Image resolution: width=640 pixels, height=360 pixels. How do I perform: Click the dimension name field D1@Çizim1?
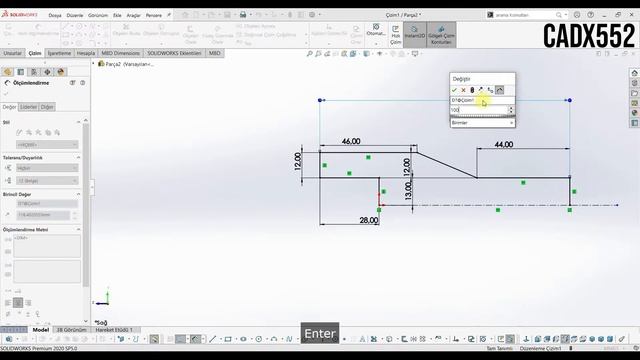[x=482, y=100]
